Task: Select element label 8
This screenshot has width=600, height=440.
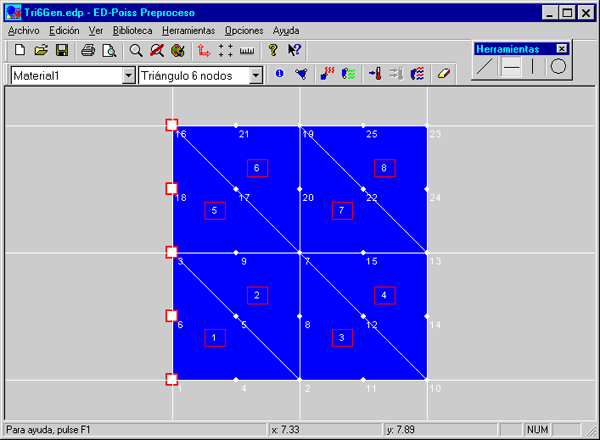Action: click(x=385, y=168)
